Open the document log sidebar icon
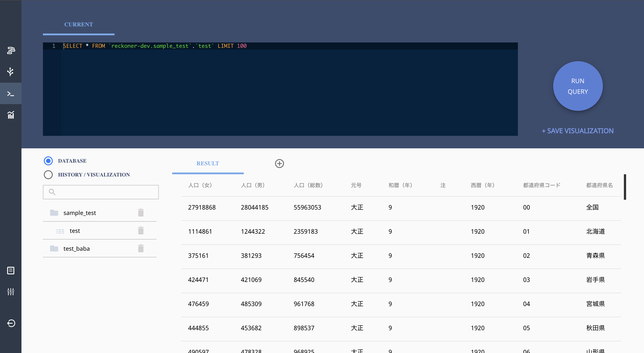Viewport: 644px width, 353px height. 11,271
